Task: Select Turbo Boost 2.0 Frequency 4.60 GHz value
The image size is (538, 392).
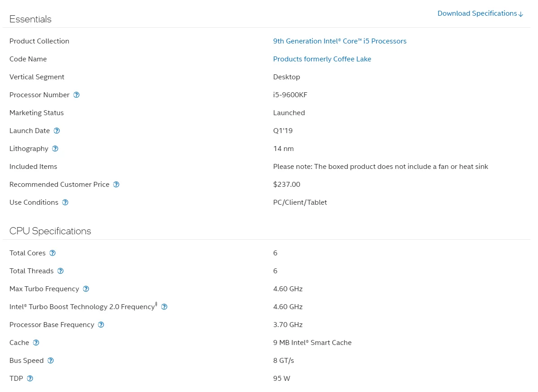Action: (x=288, y=307)
